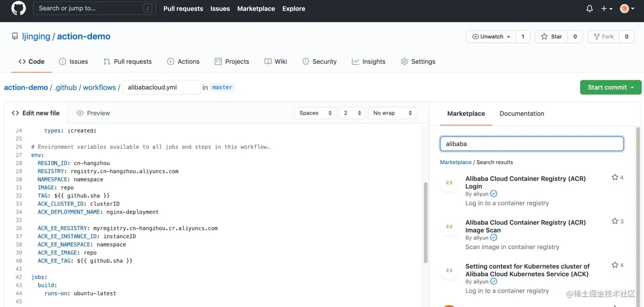Click the repository book icon
Screen dimensions: 644x307
pyautogui.click(x=15, y=36)
